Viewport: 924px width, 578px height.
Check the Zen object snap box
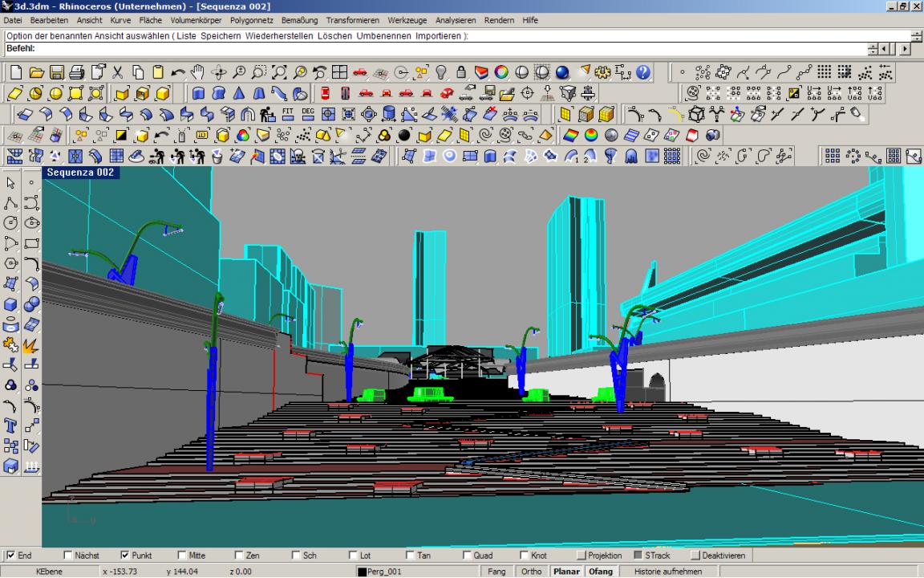(x=239, y=556)
